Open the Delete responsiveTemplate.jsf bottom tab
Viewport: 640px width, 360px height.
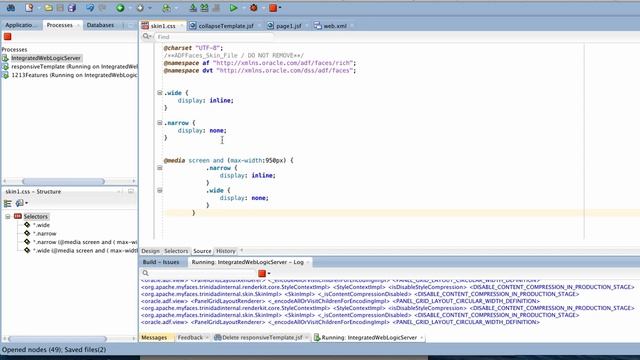tap(262, 338)
